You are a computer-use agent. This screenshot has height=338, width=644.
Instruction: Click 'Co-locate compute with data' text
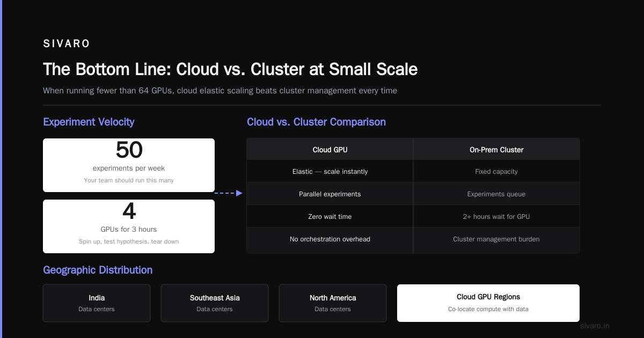tap(488, 309)
